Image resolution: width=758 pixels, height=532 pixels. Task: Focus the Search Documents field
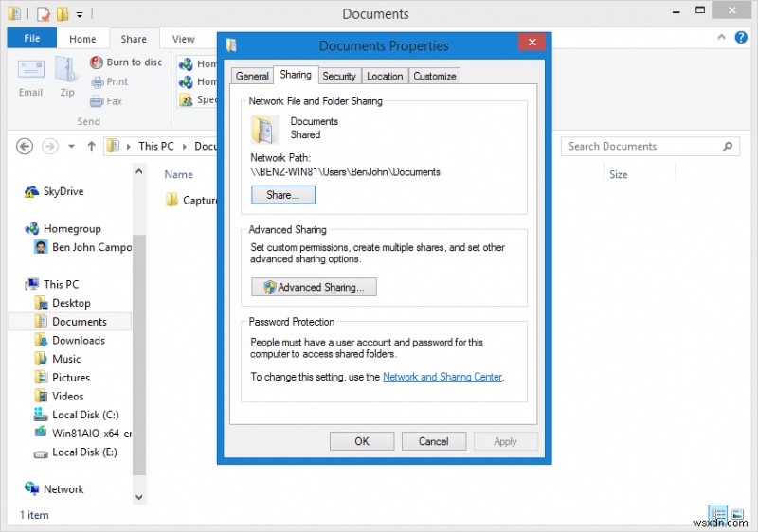pos(650,147)
